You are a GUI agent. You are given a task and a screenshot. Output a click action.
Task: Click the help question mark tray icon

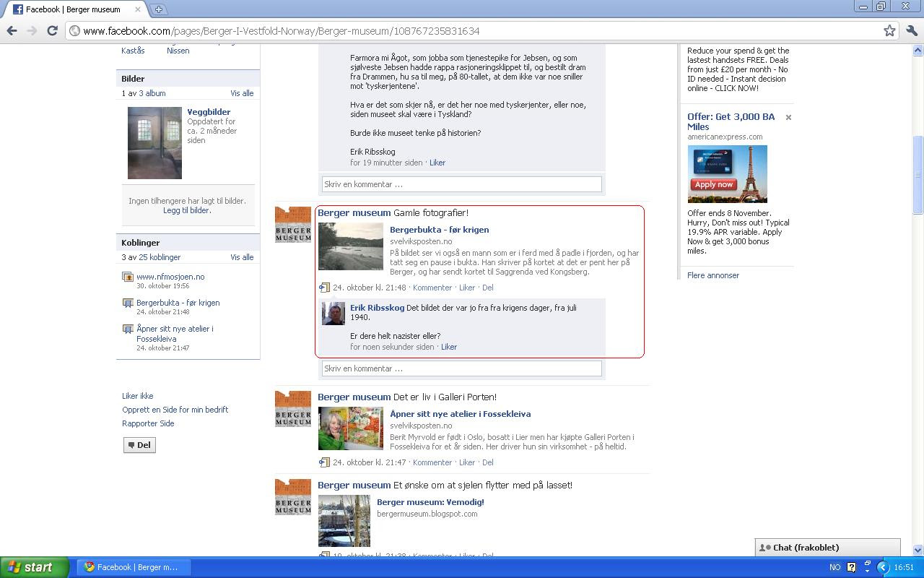(851, 567)
